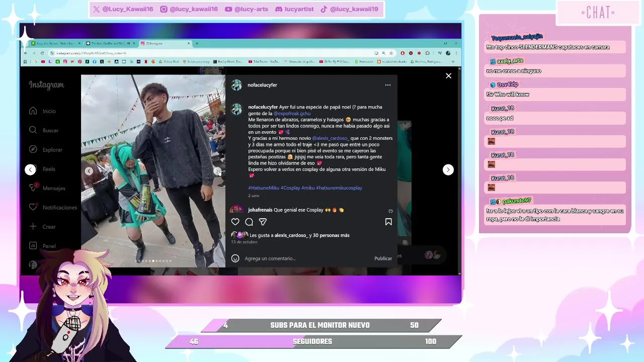Show previous photo in the carousel
The height and width of the screenshot is (362, 644).
coord(89,171)
